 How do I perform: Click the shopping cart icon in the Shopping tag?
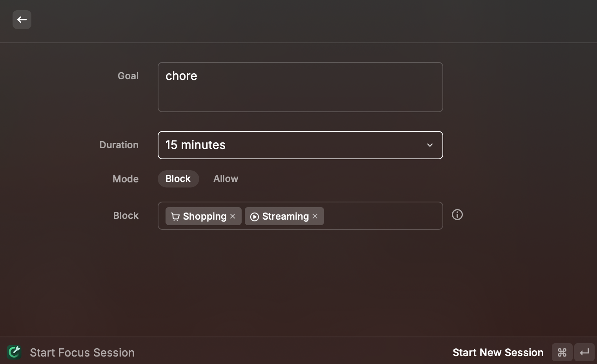pyautogui.click(x=175, y=217)
